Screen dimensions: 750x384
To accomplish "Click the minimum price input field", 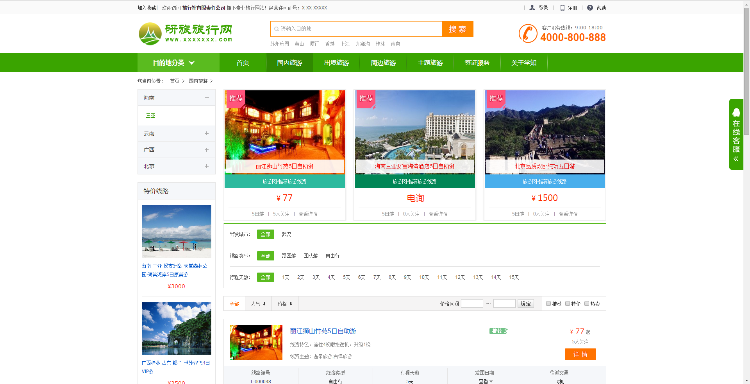I will pyautogui.click(x=472, y=303).
